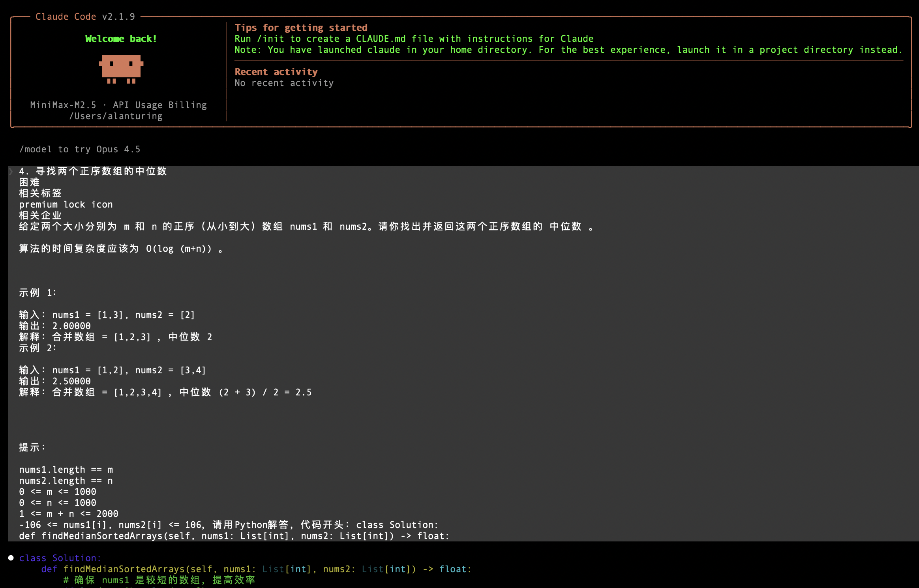Click the class Solution keyword in output
The image size is (919, 588).
point(60,558)
